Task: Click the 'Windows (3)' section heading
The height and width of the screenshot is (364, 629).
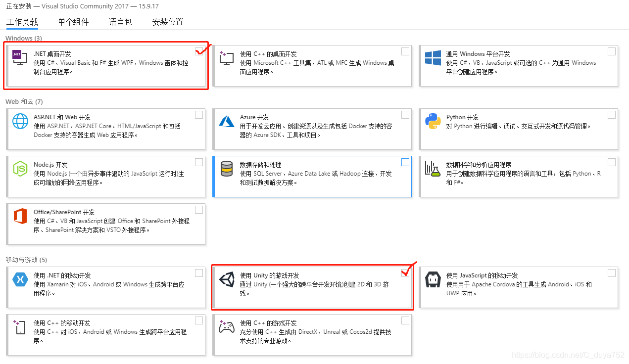Action: pos(24,38)
